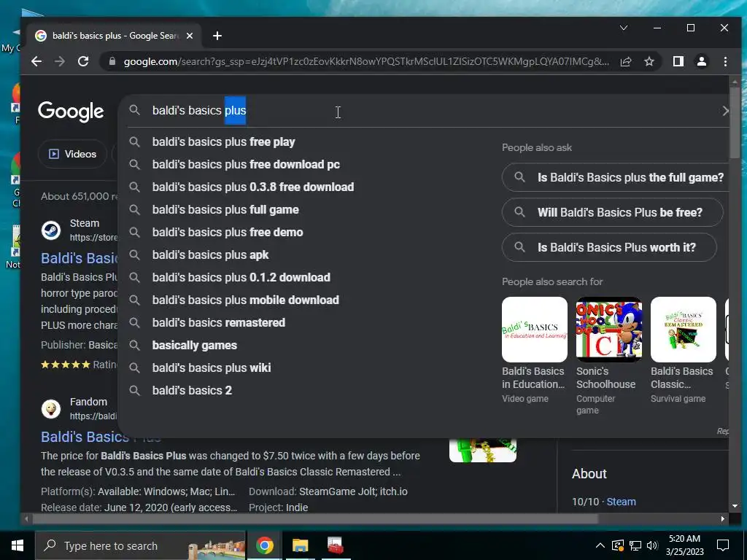The width and height of the screenshot is (747, 560).
Task: Open Chrome three-dot menu
Action: click(725, 61)
